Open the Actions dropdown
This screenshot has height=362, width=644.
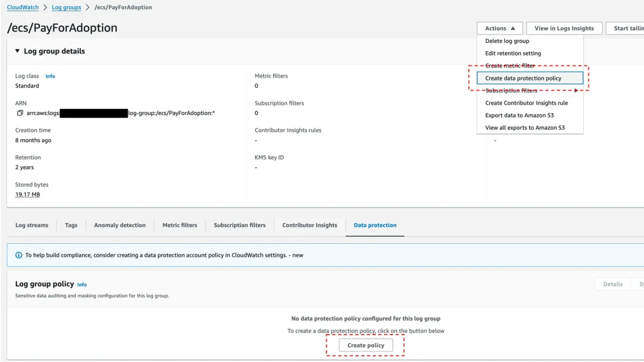tap(500, 28)
